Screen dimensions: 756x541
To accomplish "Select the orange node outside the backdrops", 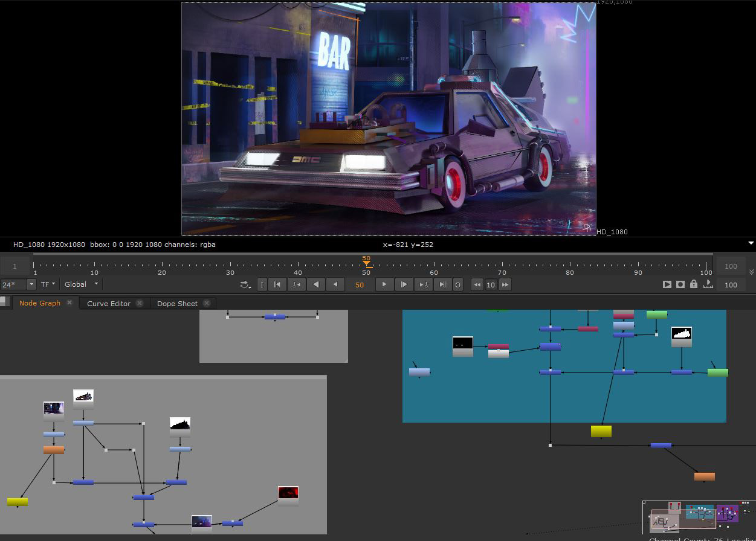I will (x=705, y=477).
